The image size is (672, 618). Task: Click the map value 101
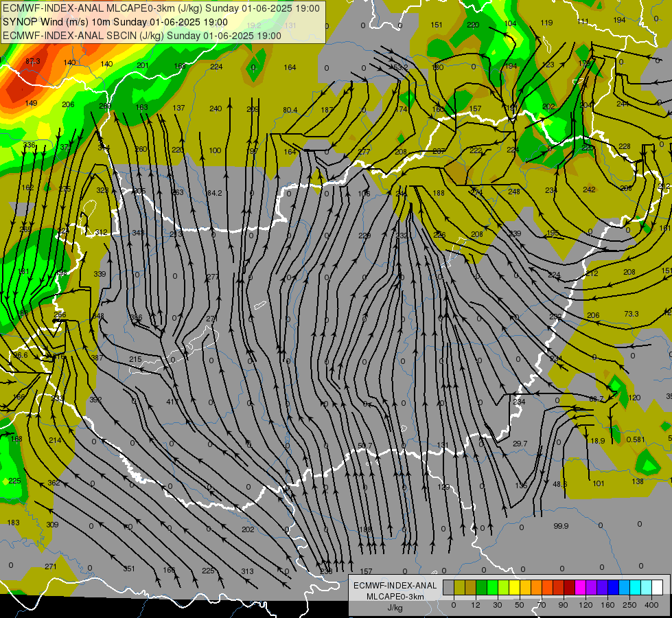[599, 484]
